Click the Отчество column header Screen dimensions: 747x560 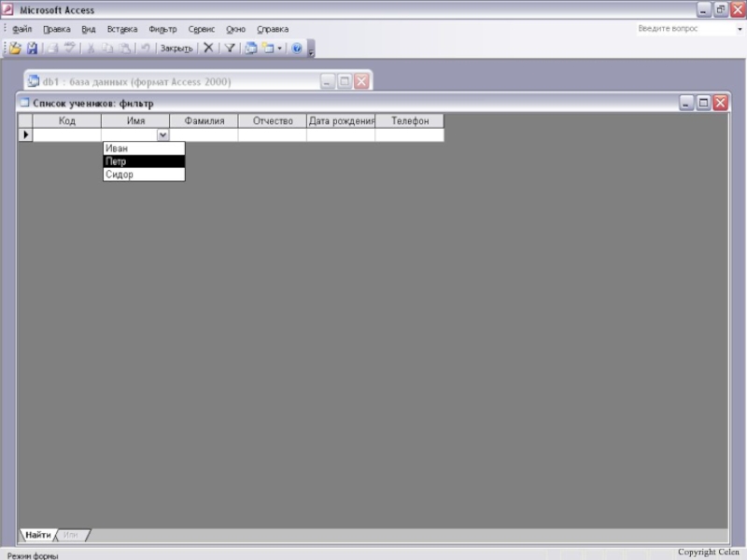tap(273, 121)
